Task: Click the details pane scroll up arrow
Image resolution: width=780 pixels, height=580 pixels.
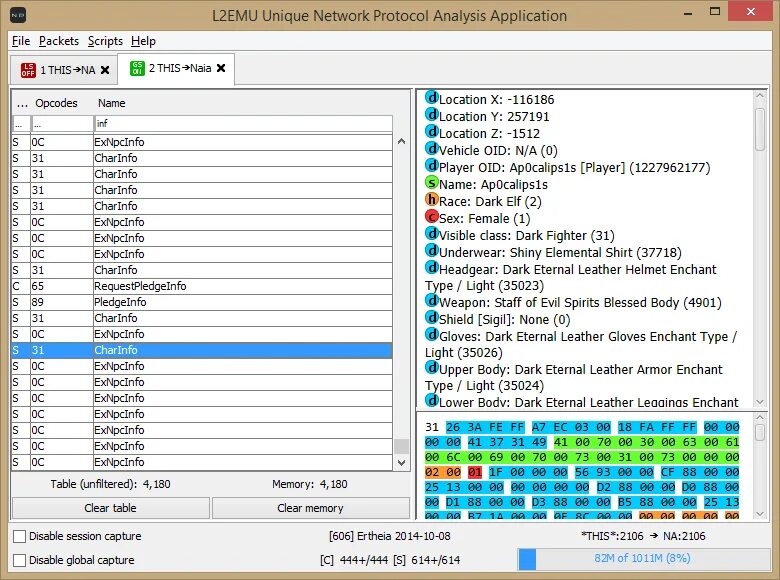Action: coord(760,96)
